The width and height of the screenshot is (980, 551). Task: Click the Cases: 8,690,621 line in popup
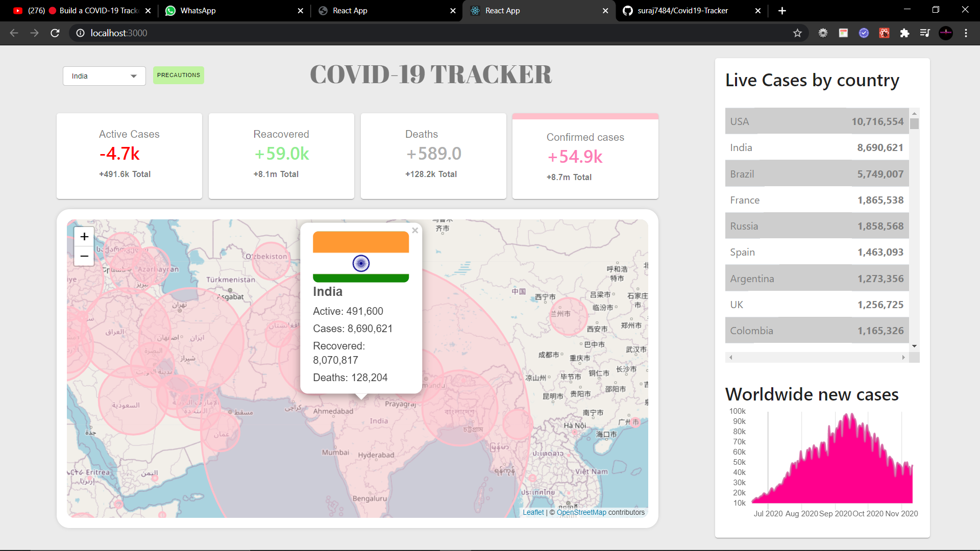pos(353,329)
